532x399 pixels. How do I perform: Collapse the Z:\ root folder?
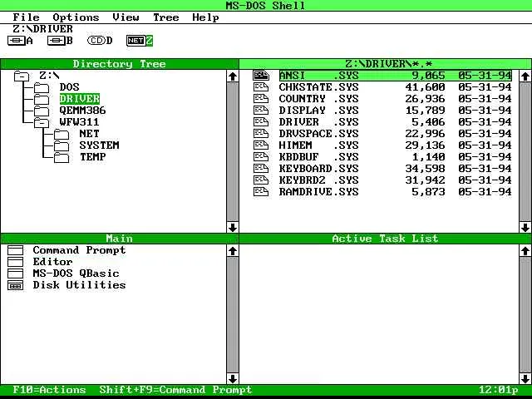22,76
